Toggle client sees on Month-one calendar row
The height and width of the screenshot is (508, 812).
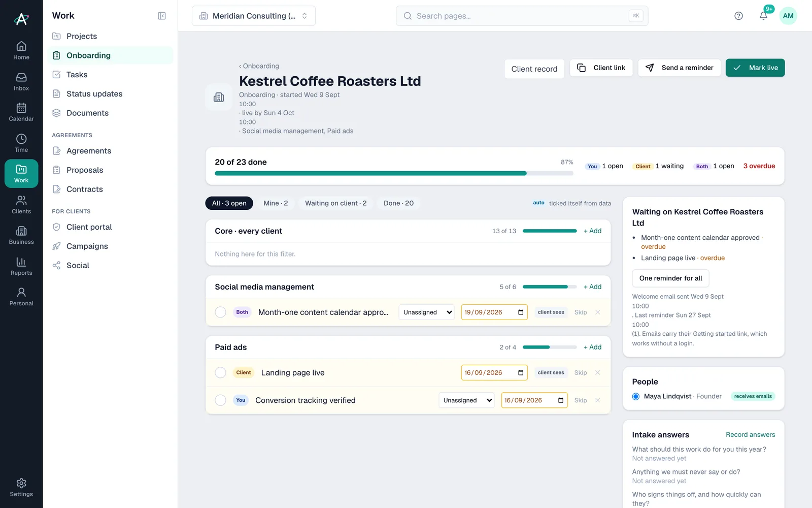[551, 312]
